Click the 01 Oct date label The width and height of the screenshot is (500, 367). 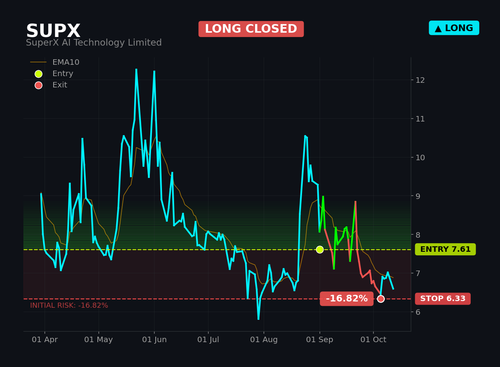[373, 340]
